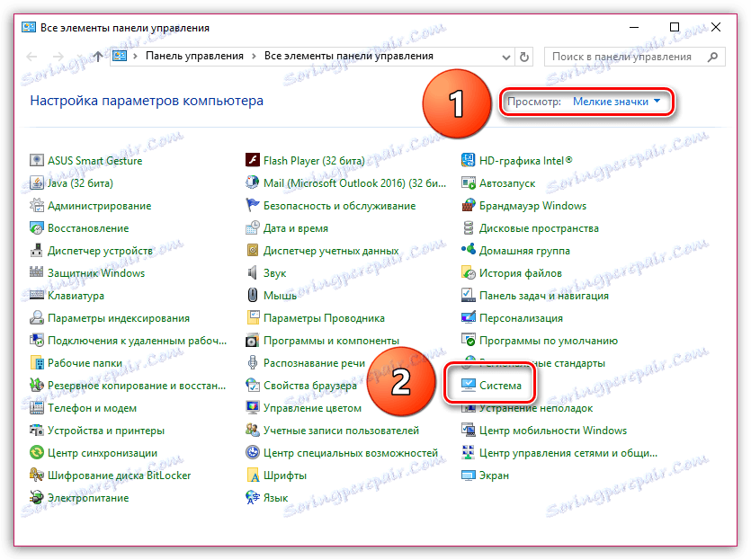Open ASUS Smart Gesture icon

click(36, 160)
